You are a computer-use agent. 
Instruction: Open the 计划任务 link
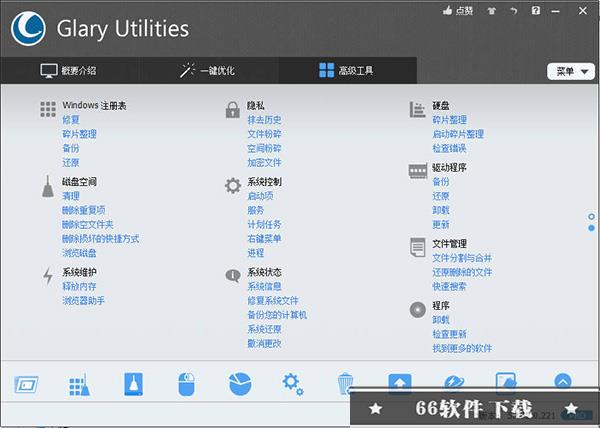(x=264, y=225)
